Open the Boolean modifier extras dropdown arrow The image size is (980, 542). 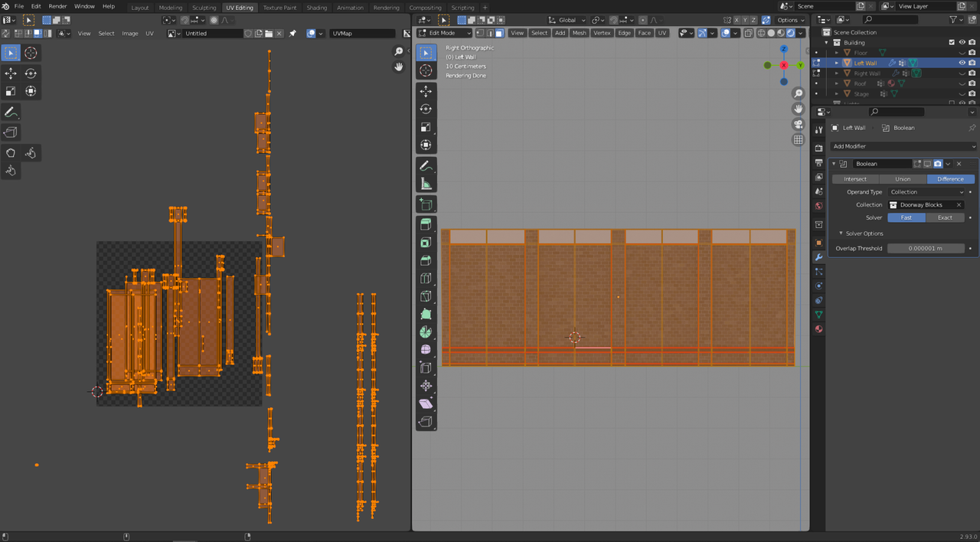click(948, 164)
